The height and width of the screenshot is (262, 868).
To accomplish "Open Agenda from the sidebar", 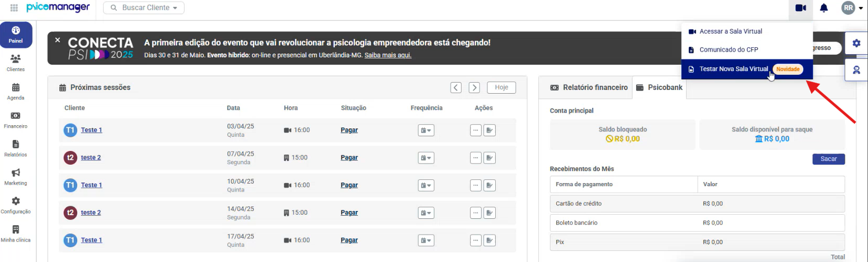I will coord(16,91).
